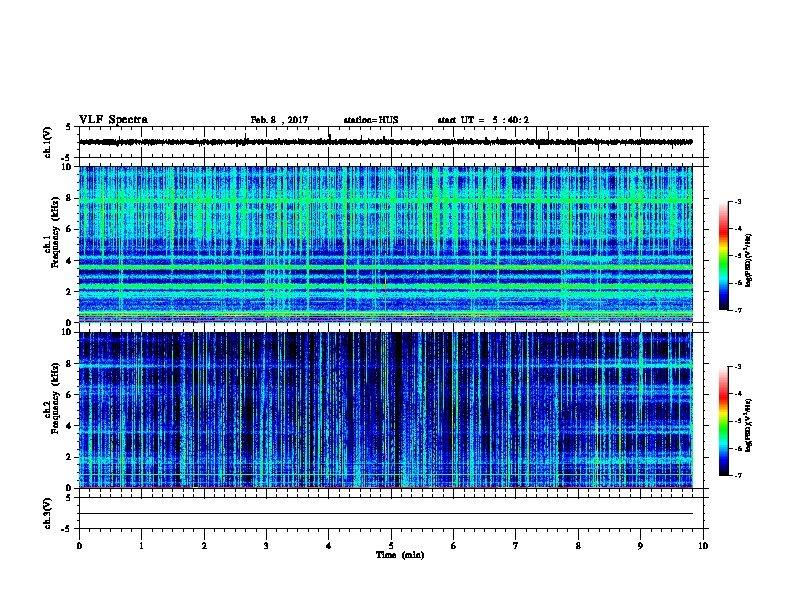792x612 pixels.
Task: Click time axis tick label '8'
Action: click(x=578, y=546)
